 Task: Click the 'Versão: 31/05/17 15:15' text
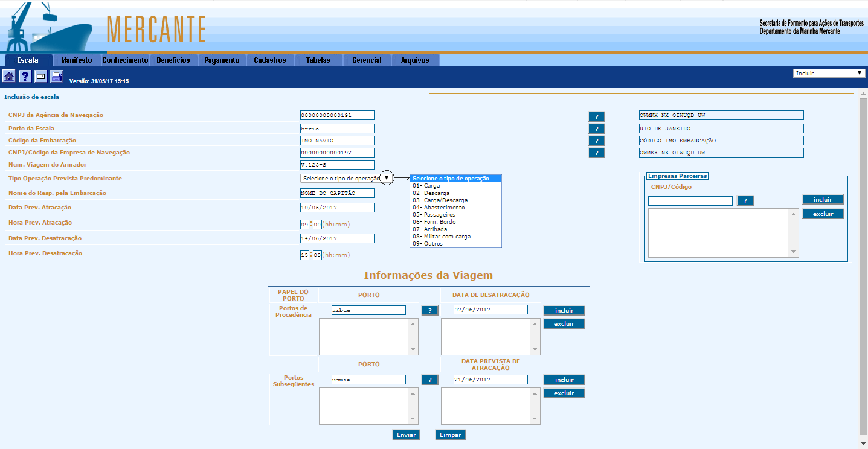tap(99, 81)
